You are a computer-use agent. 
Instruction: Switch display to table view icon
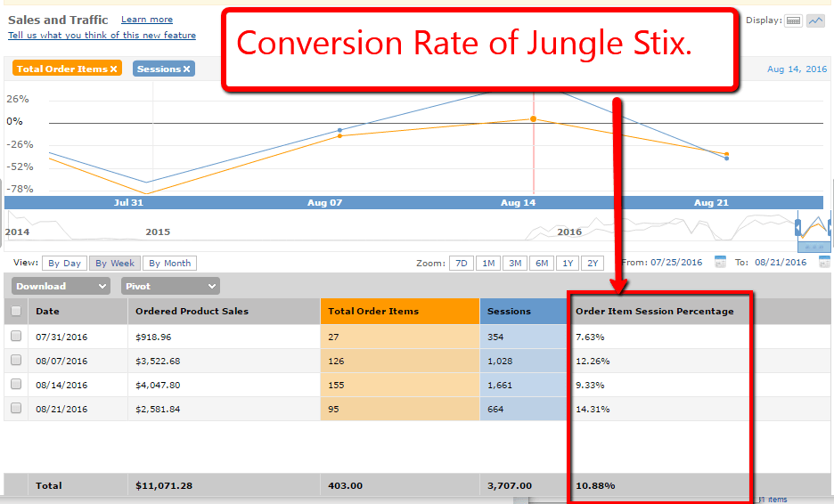[793, 20]
